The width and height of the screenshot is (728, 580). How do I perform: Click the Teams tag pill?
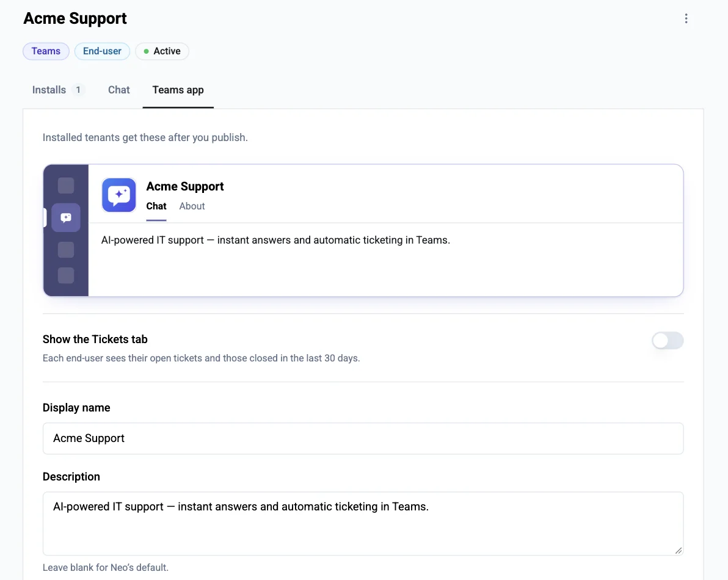tap(46, 51)
